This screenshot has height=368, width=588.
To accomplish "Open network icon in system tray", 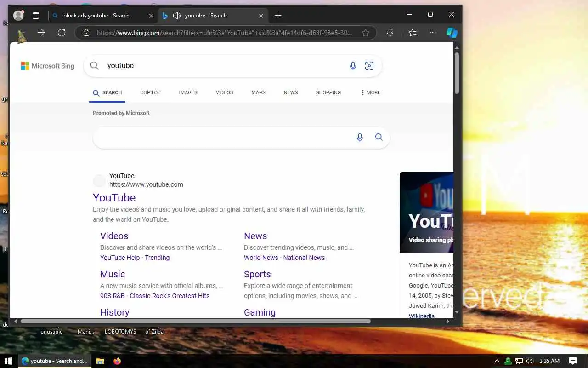I will click(519, 361).
